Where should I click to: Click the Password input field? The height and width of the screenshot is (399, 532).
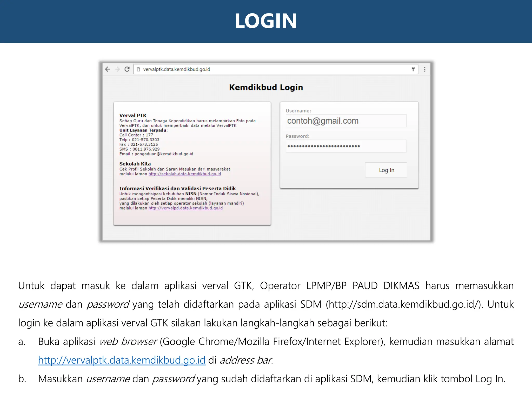(346, 146)
